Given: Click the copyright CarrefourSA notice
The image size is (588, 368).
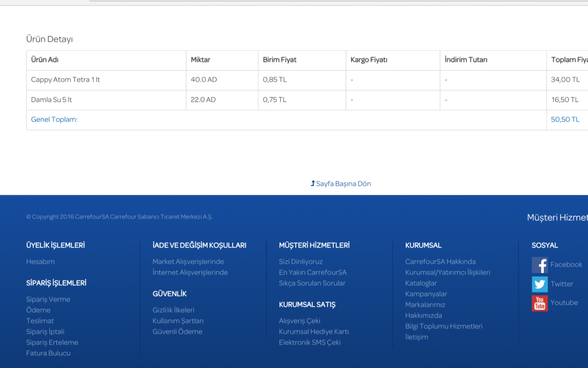Looking at the screenshot, I should click(x=119, y=217).
